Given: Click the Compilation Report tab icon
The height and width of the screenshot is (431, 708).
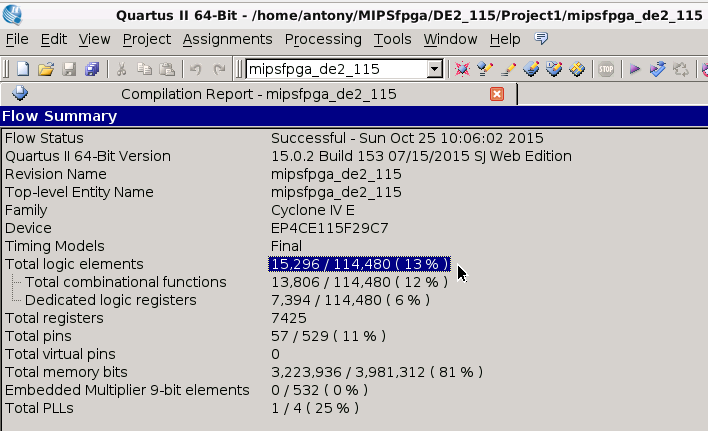Looking at the screenshot, I should point(19,93).
